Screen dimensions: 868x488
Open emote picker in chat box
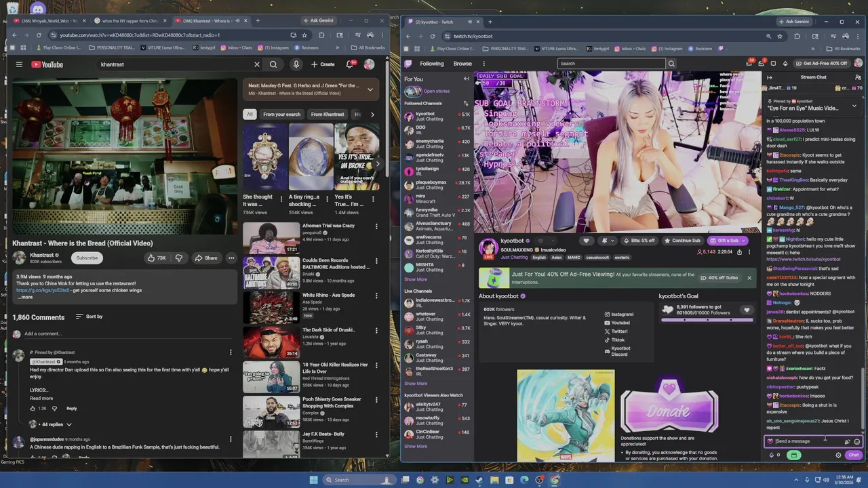pos(857,441)
